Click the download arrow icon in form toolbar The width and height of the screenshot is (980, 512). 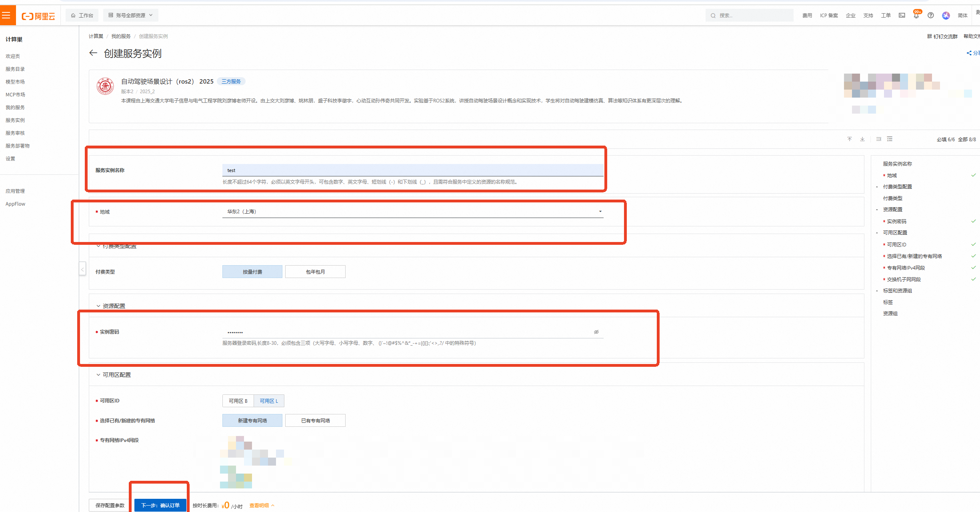click(862, 139)
